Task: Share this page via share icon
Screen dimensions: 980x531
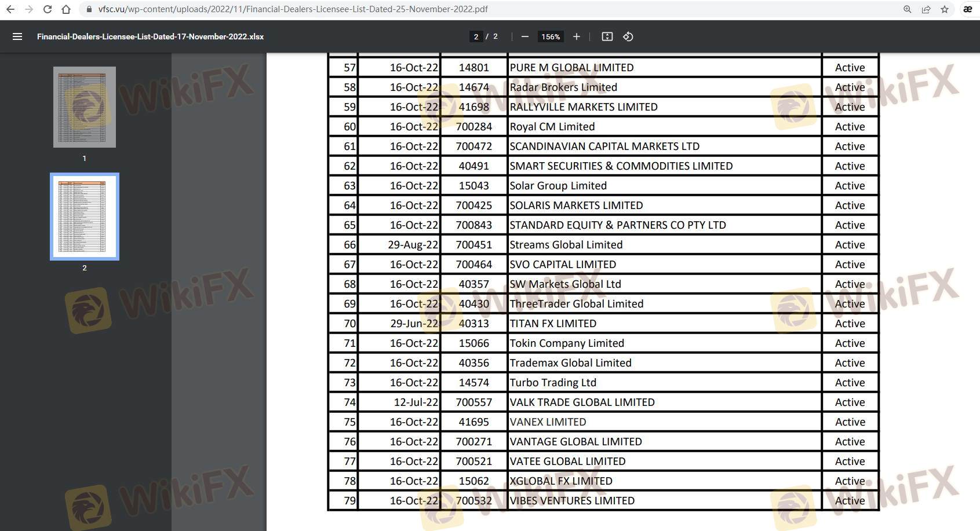Action: (926, 9)
